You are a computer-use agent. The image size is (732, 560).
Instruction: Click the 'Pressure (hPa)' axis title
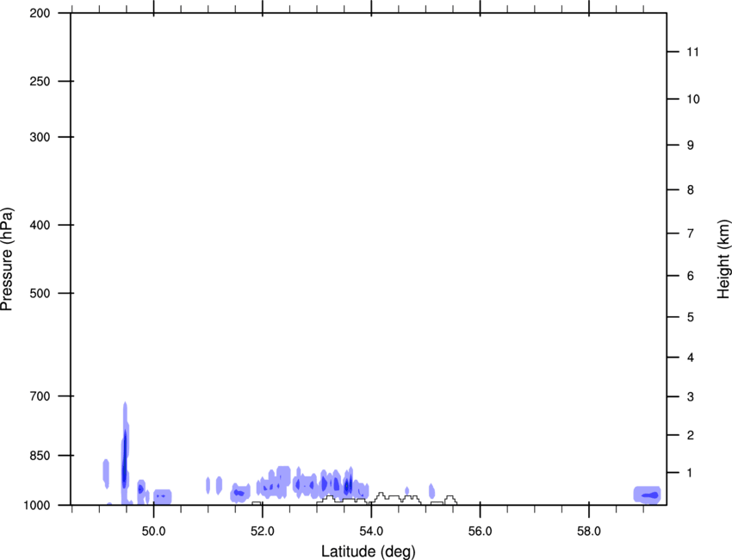pos(7,259)
